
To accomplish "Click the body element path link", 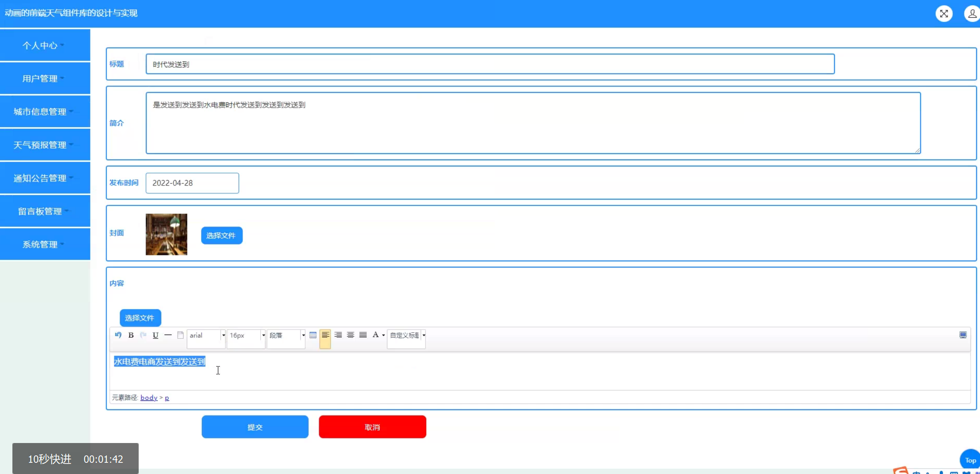I will point(149,398).
